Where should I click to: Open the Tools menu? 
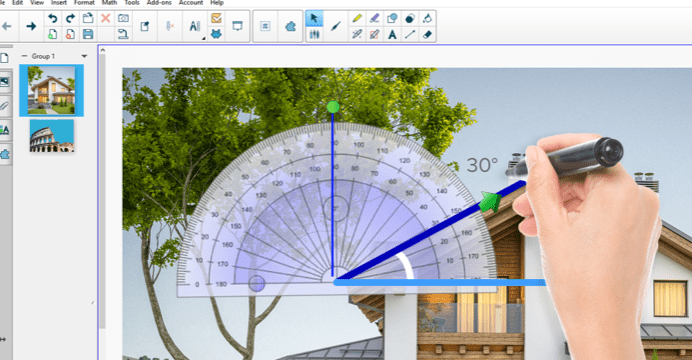click(132, 3)
